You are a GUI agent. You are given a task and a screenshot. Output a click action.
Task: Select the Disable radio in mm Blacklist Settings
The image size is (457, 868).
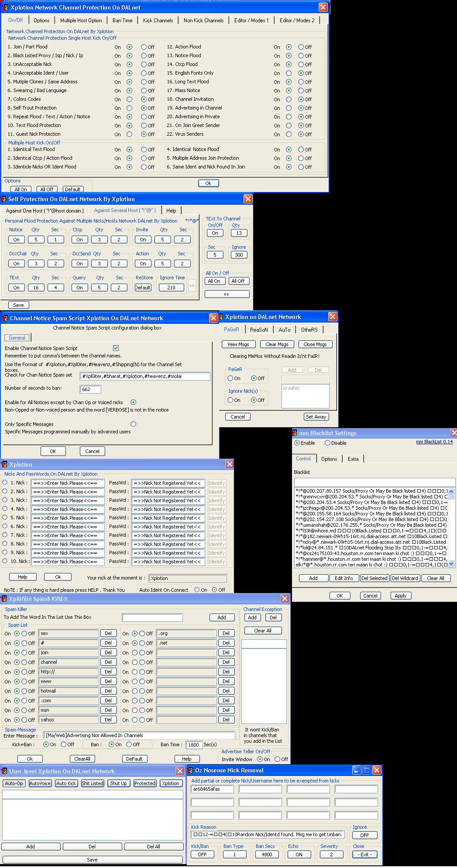[x=327, y=443]
